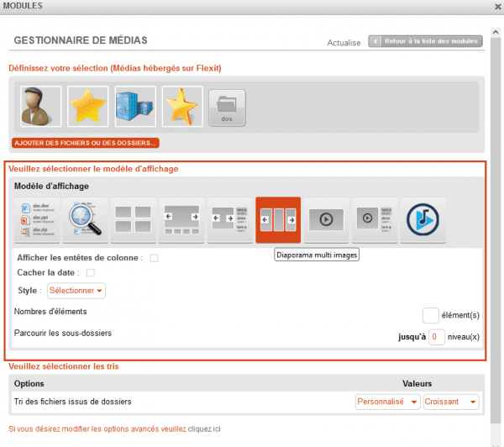Open advanced options via cliquez ici
The height and width of the screenshot is (447, 504).
pyautogui.click(x=204, y=429)
